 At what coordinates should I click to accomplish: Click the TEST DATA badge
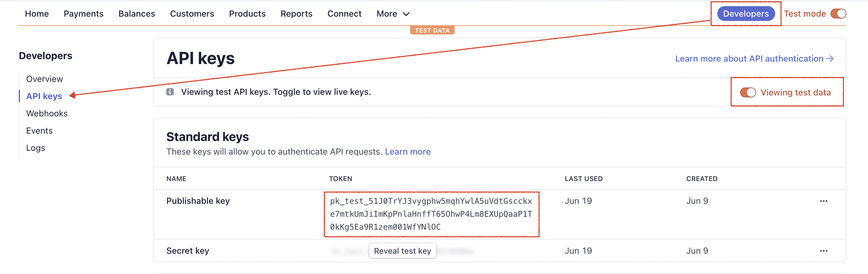coord(432,30)
